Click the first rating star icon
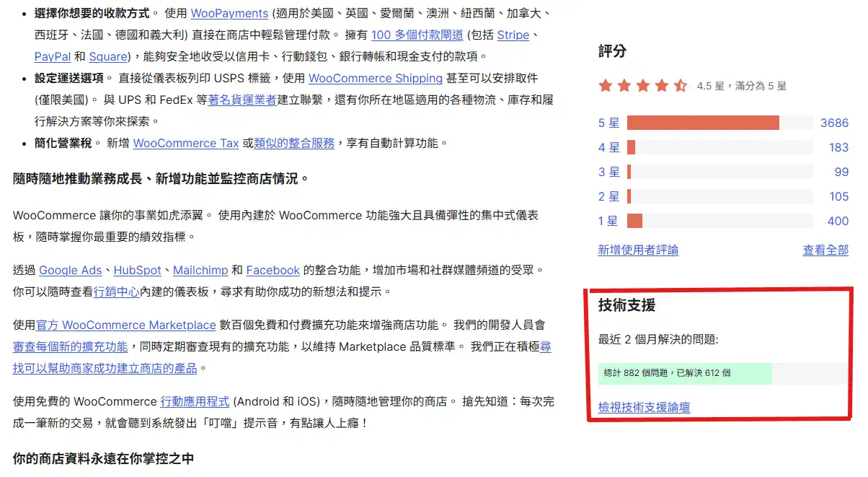The height and width of the screenshot is (477, 868). (x=606, y=86)
